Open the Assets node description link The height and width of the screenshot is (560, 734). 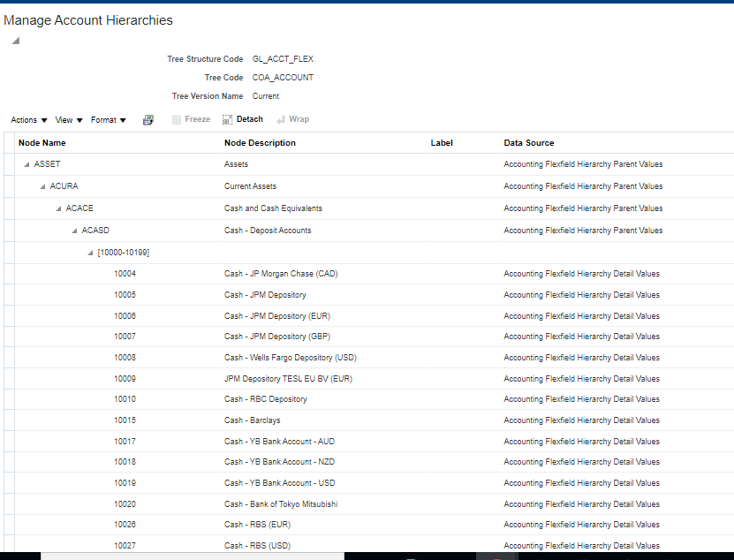click(236, 163)
